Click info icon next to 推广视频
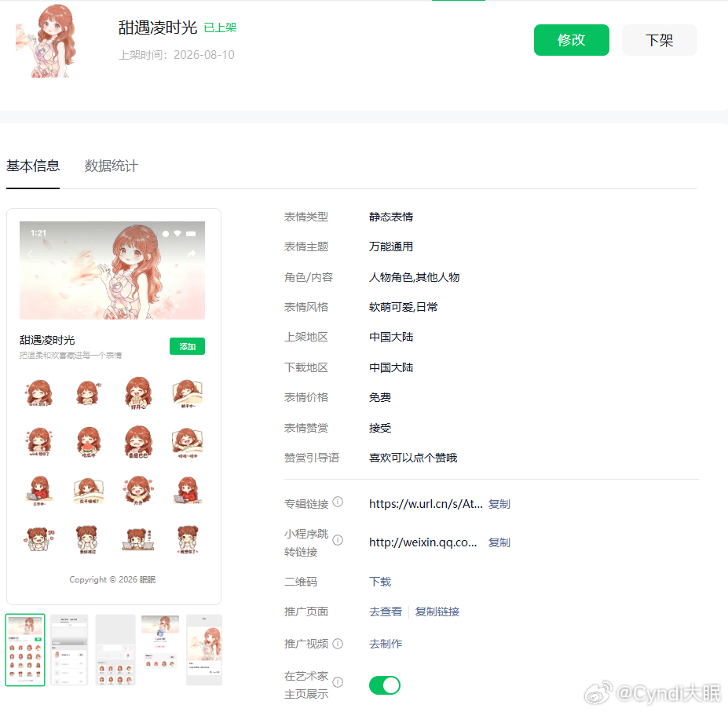The image size is (728, 712). tap(338, 644)
